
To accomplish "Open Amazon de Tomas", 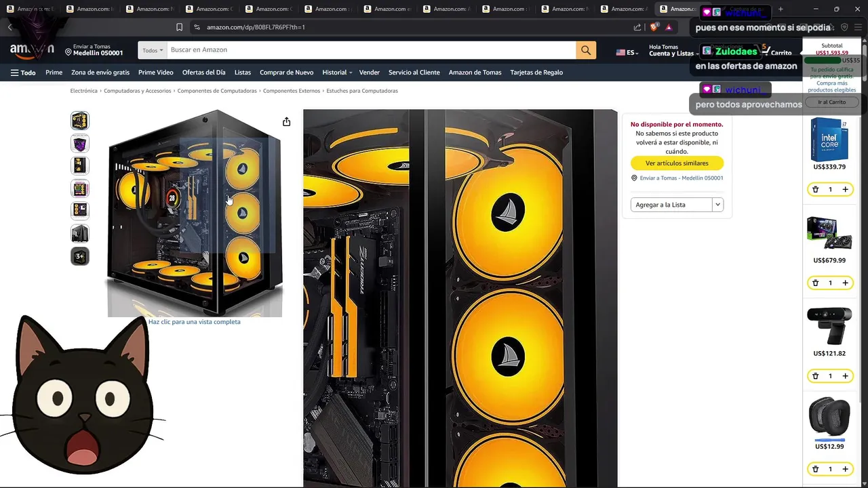I will click(475, 73).
